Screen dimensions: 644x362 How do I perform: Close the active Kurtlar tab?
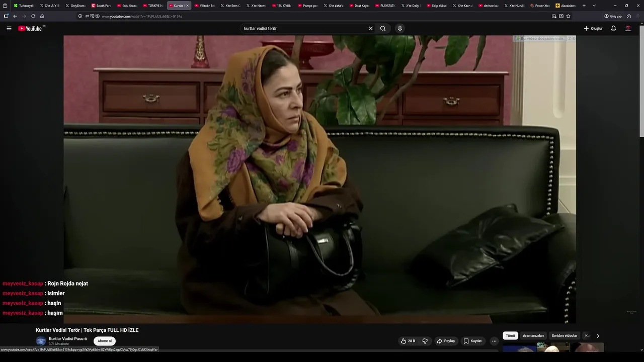[x=187, y=6]
